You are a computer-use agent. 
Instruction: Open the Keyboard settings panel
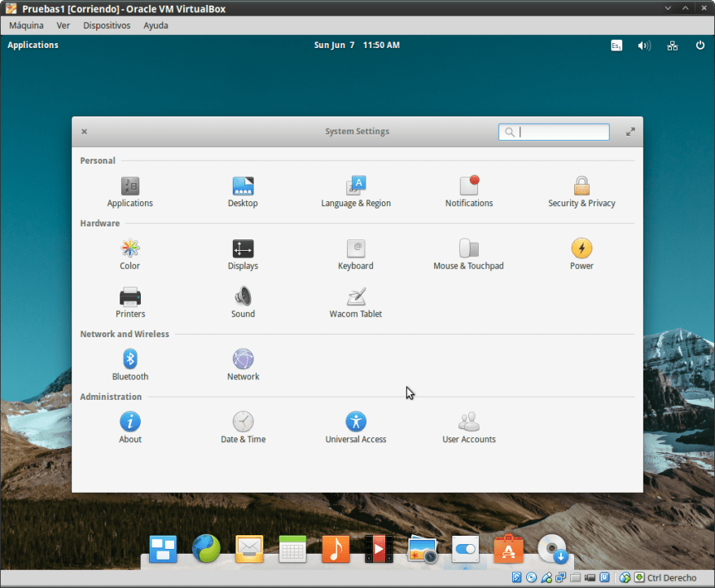tap(356, 253)
